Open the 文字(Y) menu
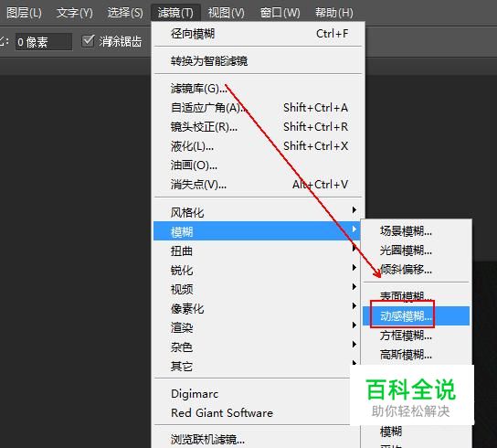 (75, 13)
